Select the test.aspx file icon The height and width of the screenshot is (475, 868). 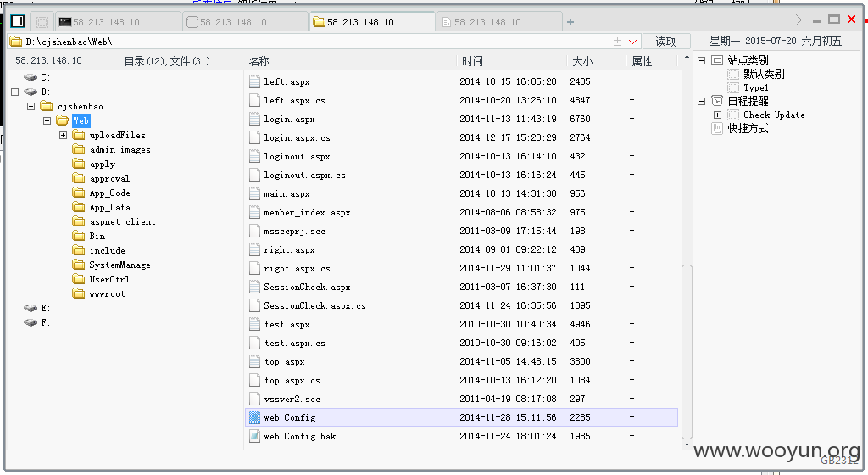[x=254, y=324]
